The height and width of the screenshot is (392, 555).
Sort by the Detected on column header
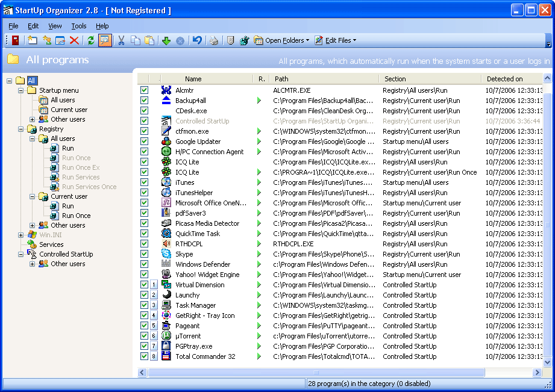(x=512, y=79)
